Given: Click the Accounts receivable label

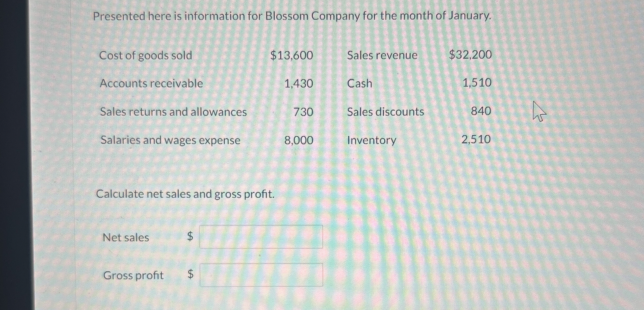Looking at the screenshot, I should 151,83.
